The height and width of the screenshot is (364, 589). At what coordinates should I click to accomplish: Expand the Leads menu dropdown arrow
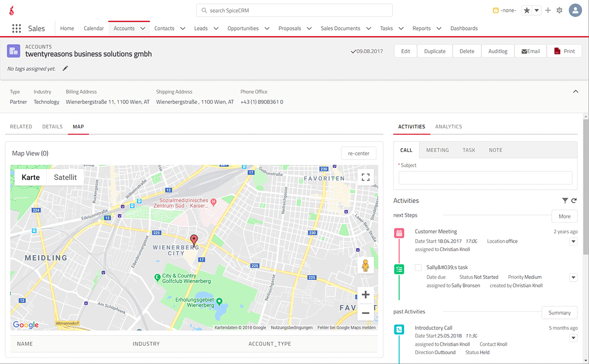click(x=216, y=28)
